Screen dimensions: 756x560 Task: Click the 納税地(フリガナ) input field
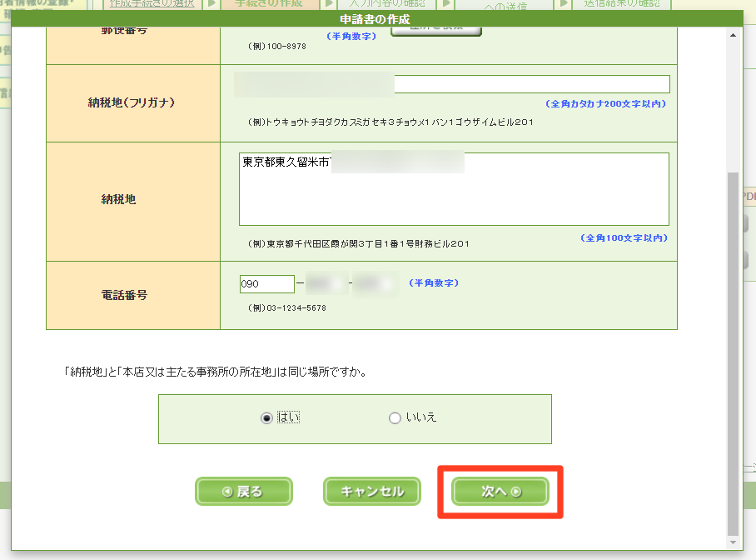453,84
